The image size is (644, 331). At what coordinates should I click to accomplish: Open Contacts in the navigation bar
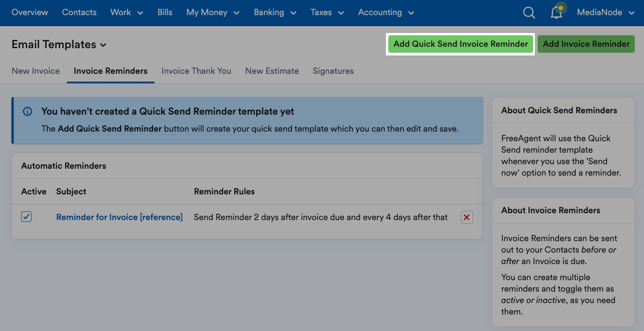79,12
